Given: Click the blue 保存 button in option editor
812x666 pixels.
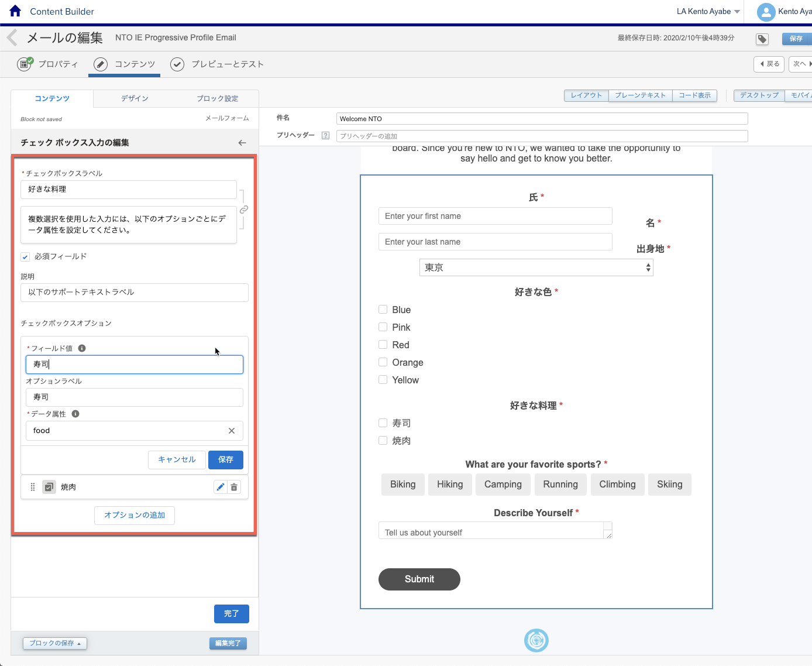Looking at the screenshot, I should pyautogui.click(x=226, y=460).
